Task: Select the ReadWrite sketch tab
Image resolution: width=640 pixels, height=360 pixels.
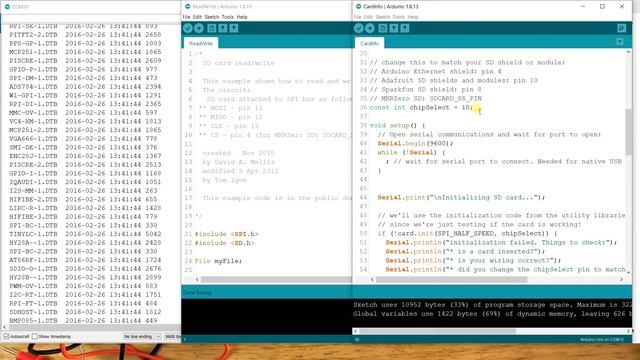Action: [x=201, y=43]
